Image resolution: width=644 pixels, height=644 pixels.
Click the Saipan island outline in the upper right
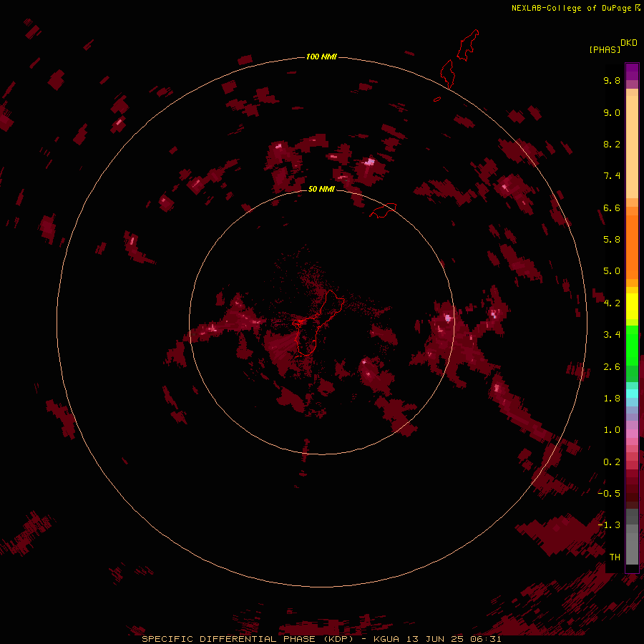[468, 45]
